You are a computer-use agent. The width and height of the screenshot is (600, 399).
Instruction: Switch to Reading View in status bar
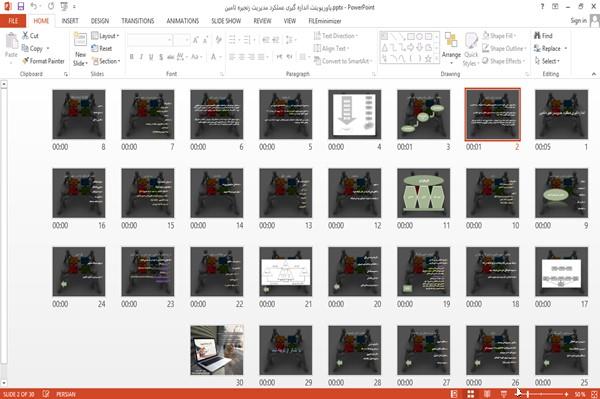[487, 394]
